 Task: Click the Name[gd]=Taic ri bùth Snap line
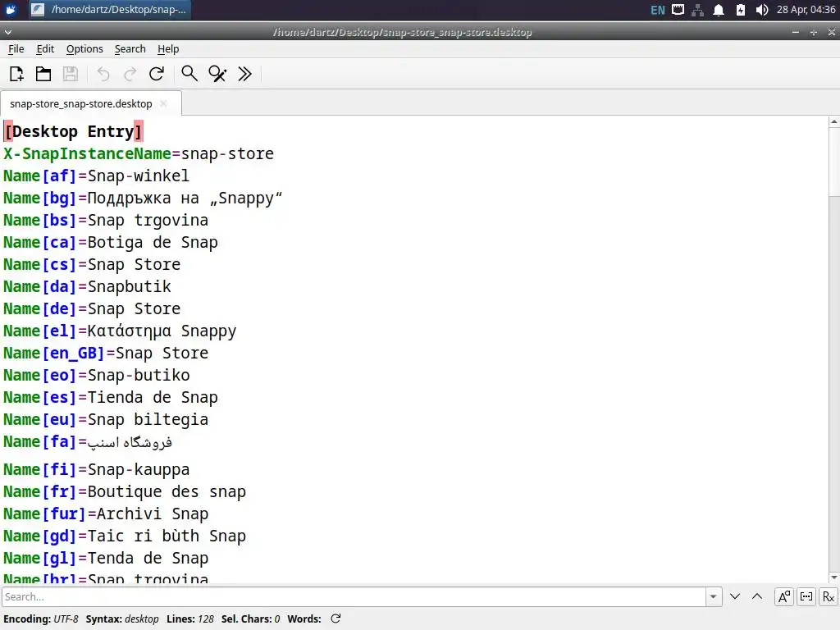pos(125,536)
